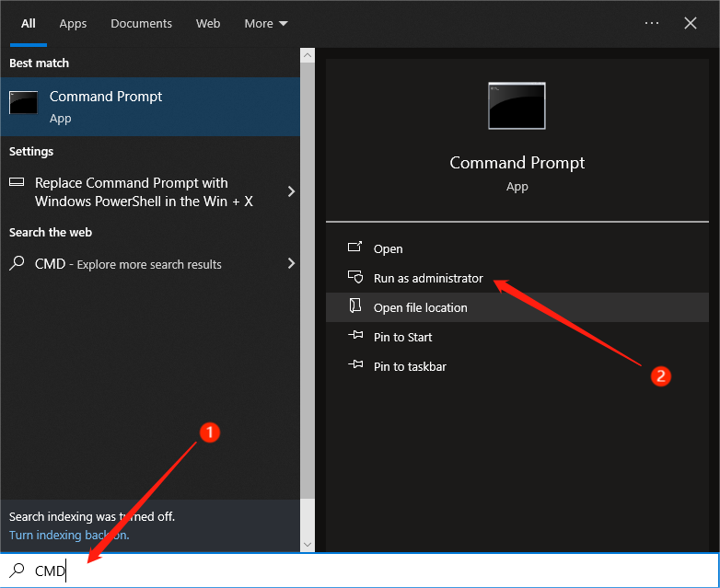Expand the Replace Command Prompt setting chevron
This screenshot has height=588, width=720.
tap(291, 191)
